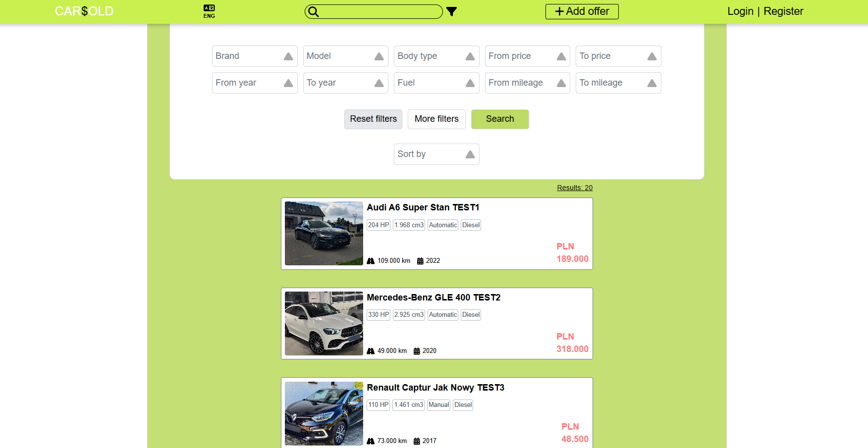Expand the To price dropdown
This screenshot has height=448, width=868.
coord(618,56)
